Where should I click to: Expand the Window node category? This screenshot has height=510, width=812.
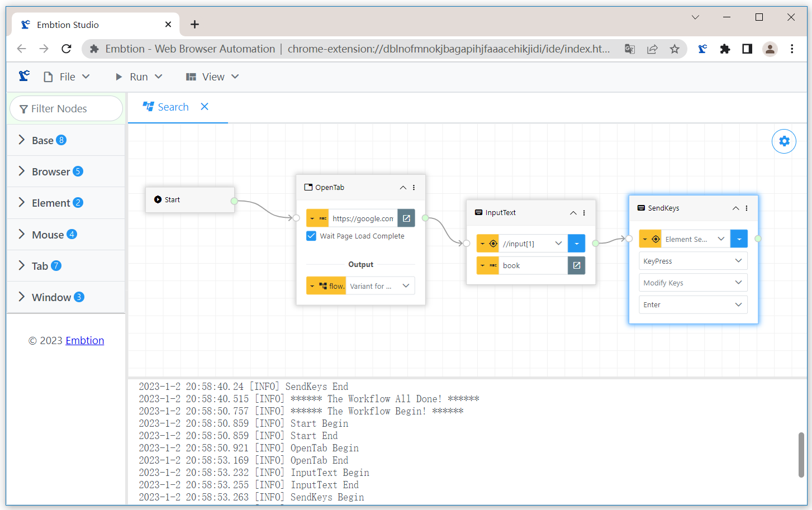coord(66,297)
